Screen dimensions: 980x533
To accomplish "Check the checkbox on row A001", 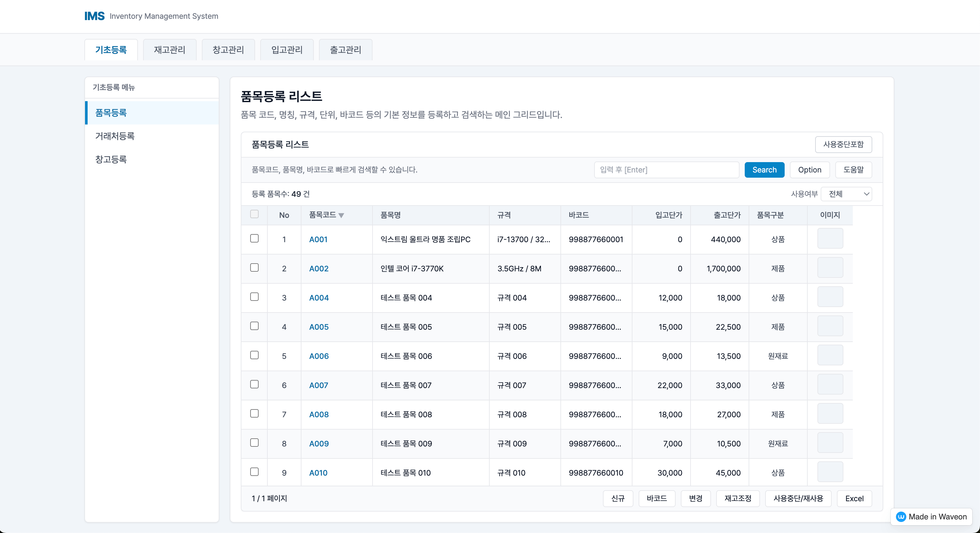I will point(254,239).
